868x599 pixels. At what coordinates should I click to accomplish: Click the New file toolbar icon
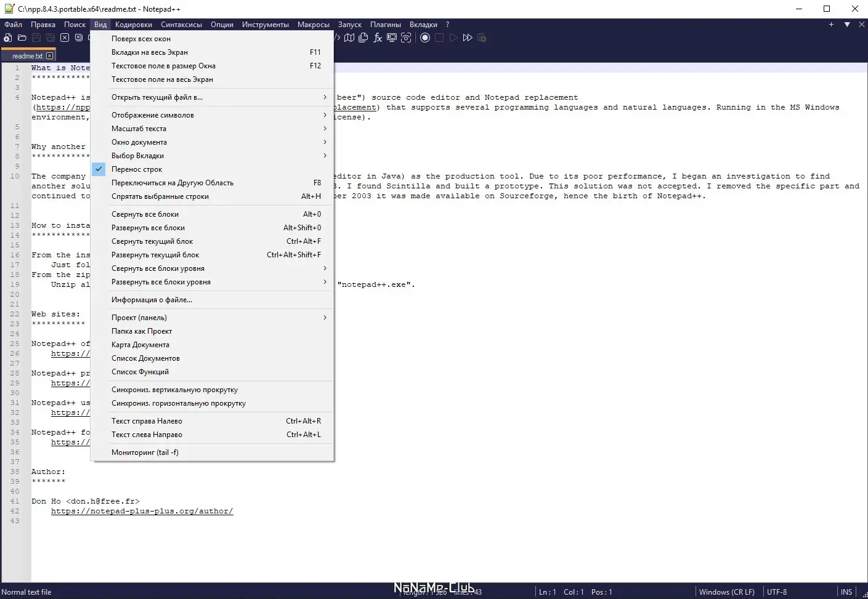[8, 38]
